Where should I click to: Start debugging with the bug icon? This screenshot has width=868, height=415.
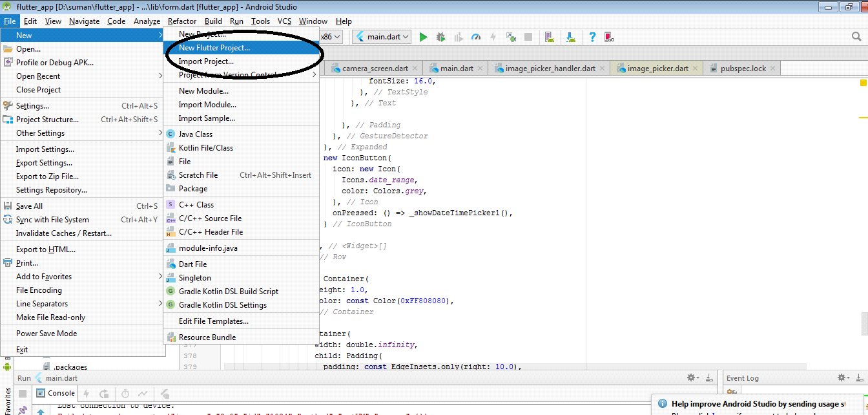441,37
